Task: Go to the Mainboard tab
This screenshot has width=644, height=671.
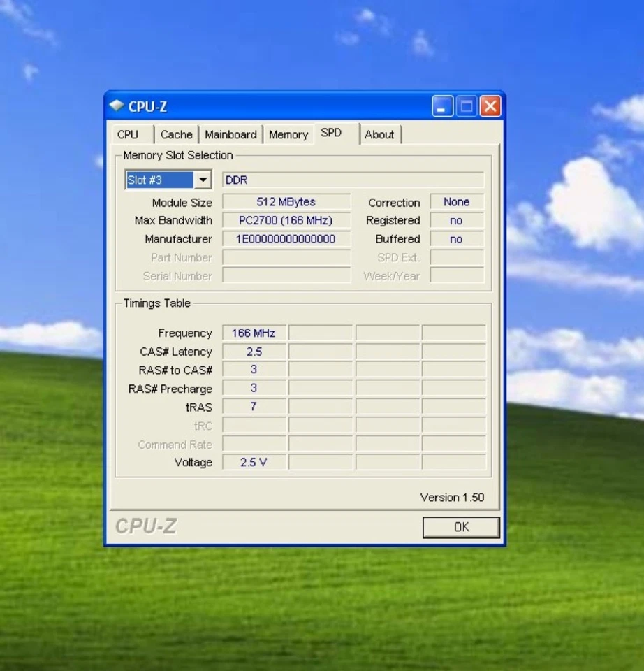Action: pos(230,135)
